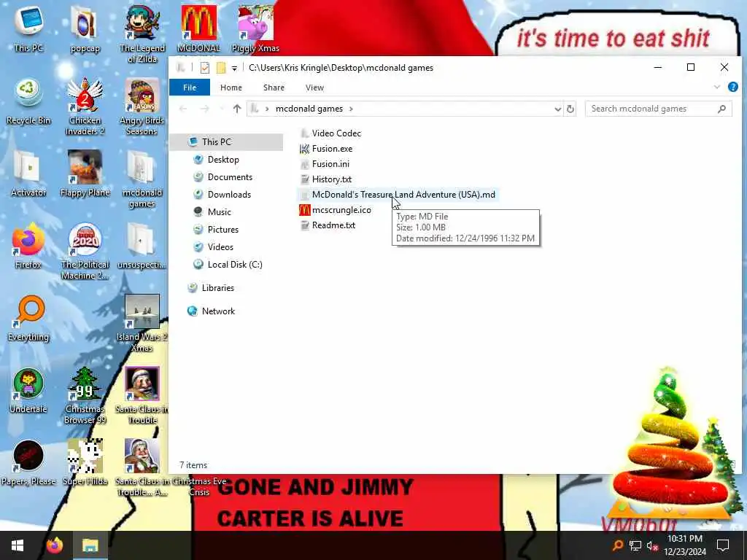This screenshot has width=747, height=560.
Task: Launch Everything search shortcut
Action: (28, 318)
